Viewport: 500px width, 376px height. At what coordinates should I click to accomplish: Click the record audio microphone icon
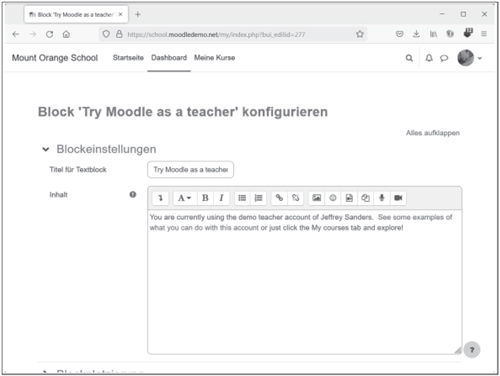point(382,198)
